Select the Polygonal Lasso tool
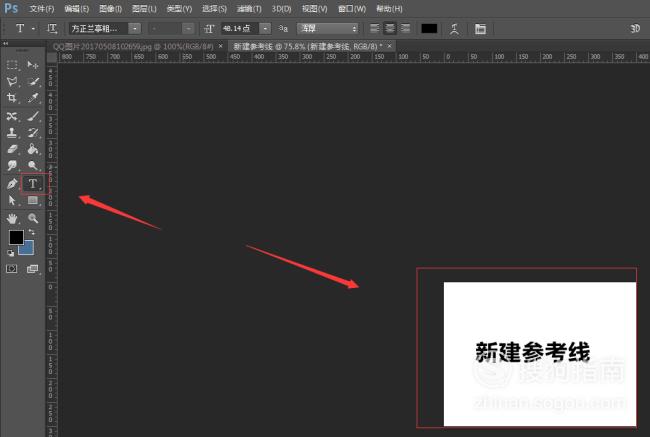650x437 pixels. (12, 81)
